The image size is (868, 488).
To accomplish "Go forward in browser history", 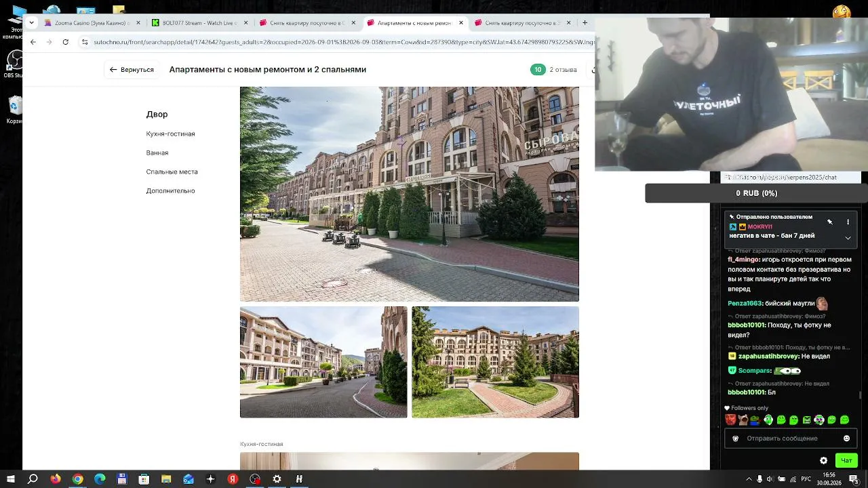I will pyautogui.click(x=49, y=42).
